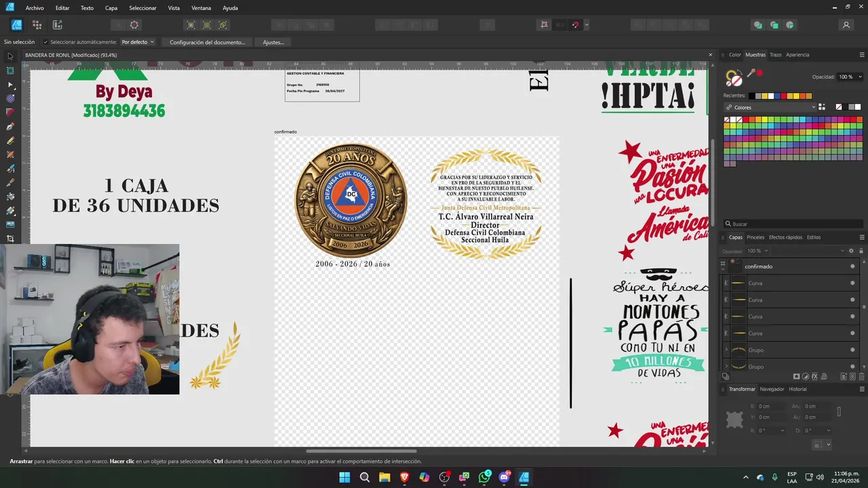Open the Windows Start button
The width and height of the screenshot is (868, 488).
pyautogui.click(x=344, y=477)
